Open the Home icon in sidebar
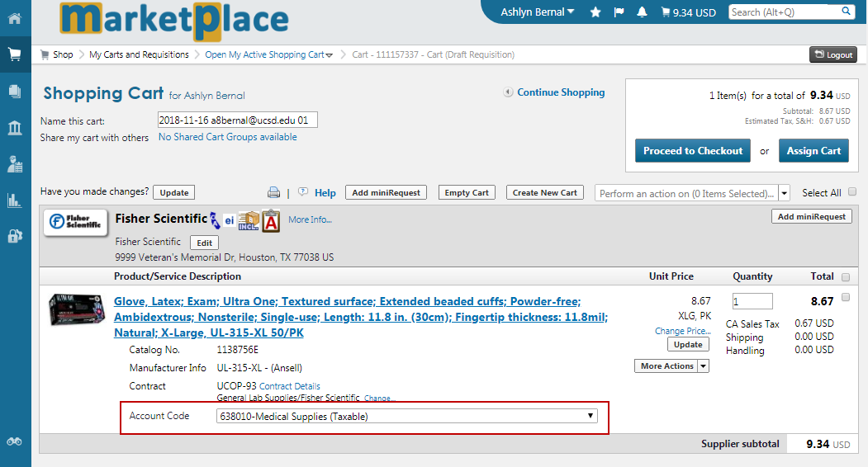 [15, 18]
